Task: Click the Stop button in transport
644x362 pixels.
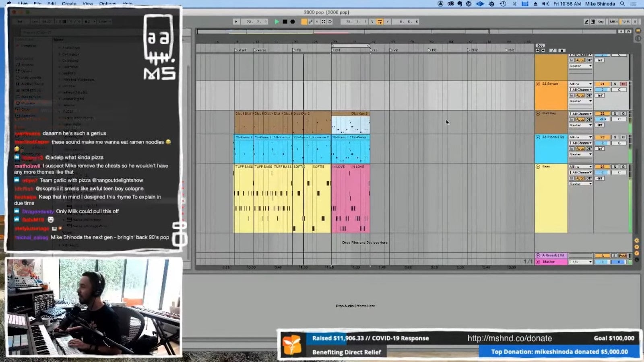Action: tap(285, 22)
